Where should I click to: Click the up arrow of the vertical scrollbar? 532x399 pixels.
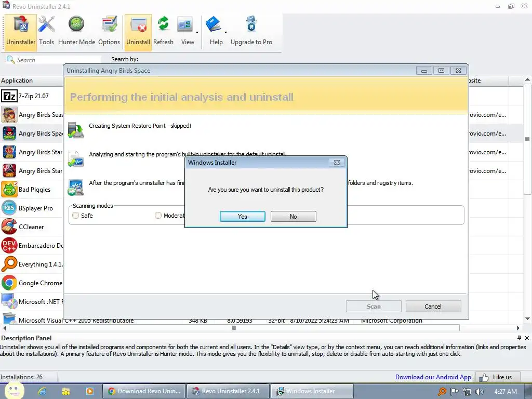[x=527, y=79]
